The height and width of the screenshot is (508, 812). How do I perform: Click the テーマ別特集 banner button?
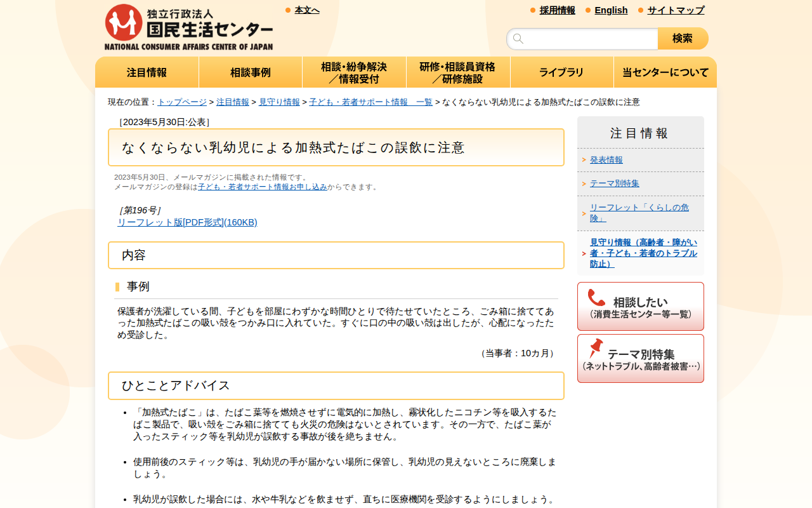[x=641, y=359]
